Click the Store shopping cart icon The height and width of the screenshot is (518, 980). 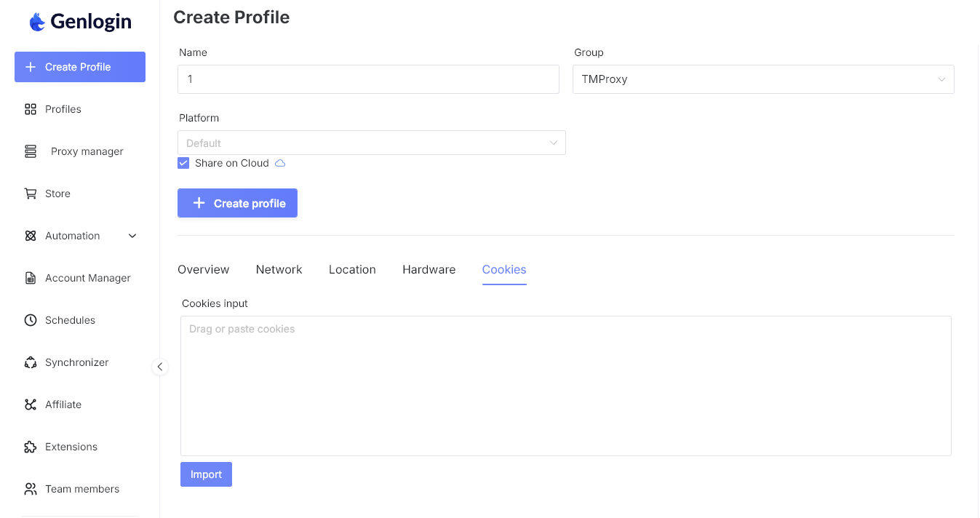click(31, 194)
